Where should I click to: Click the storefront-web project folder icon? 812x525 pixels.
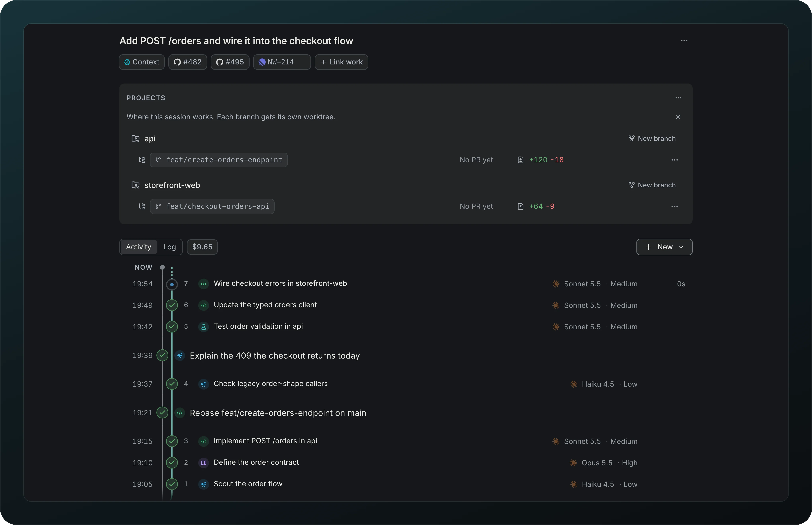[x=136, y=185]
